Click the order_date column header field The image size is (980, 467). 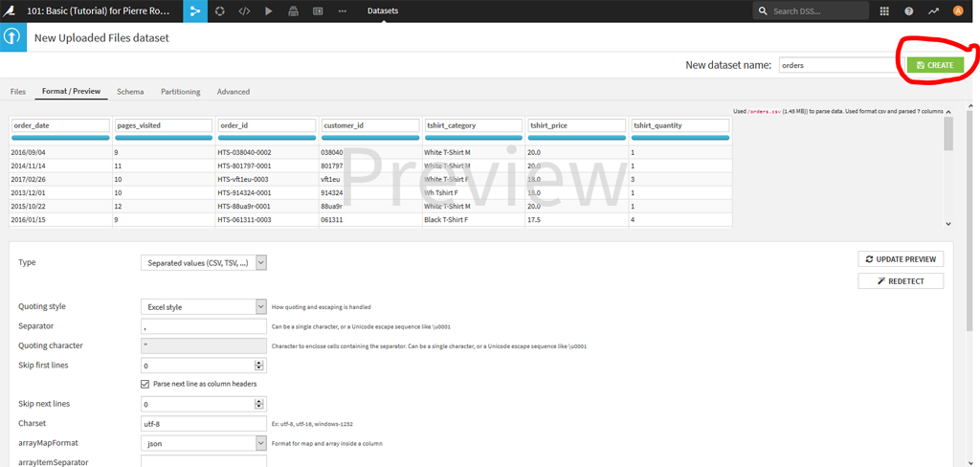coord(60,125)
